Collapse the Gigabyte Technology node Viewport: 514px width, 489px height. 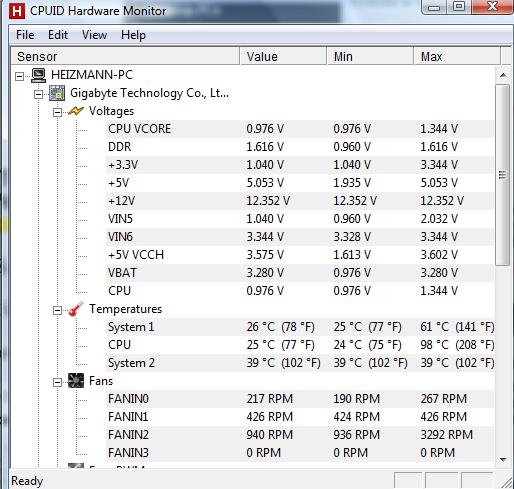click(38, 94)
